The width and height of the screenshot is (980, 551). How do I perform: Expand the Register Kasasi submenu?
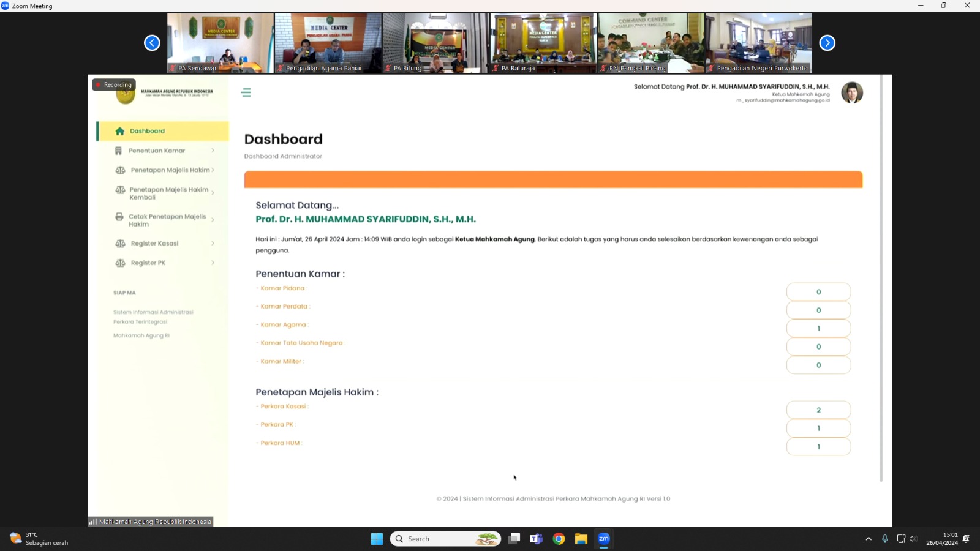pyautogui.click(x=213, y=244)
